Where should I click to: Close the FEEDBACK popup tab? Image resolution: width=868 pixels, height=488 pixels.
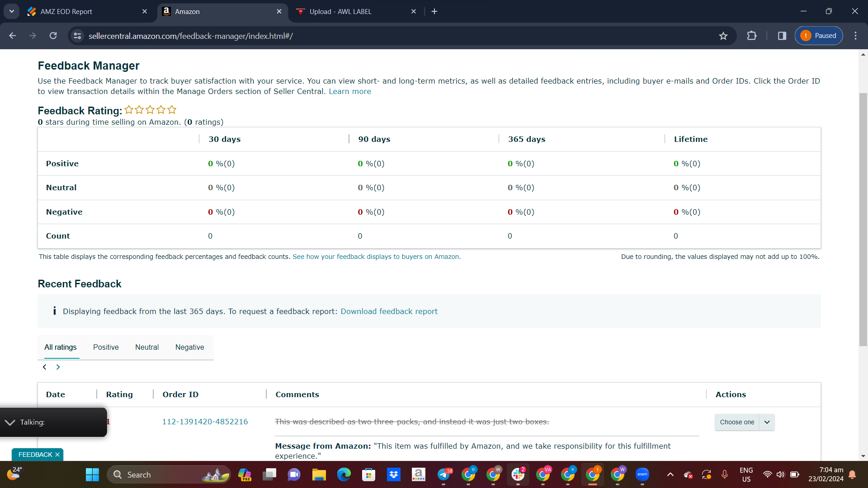tap(57, 455)
